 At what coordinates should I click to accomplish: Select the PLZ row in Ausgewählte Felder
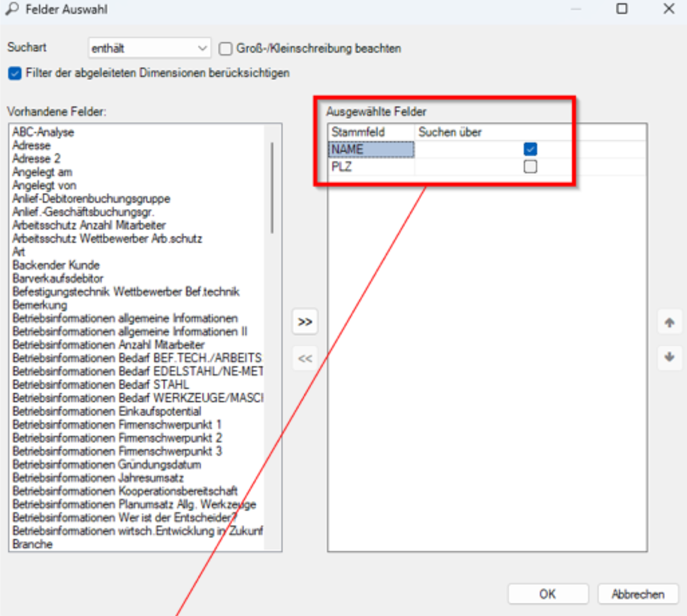click(486, 166)
